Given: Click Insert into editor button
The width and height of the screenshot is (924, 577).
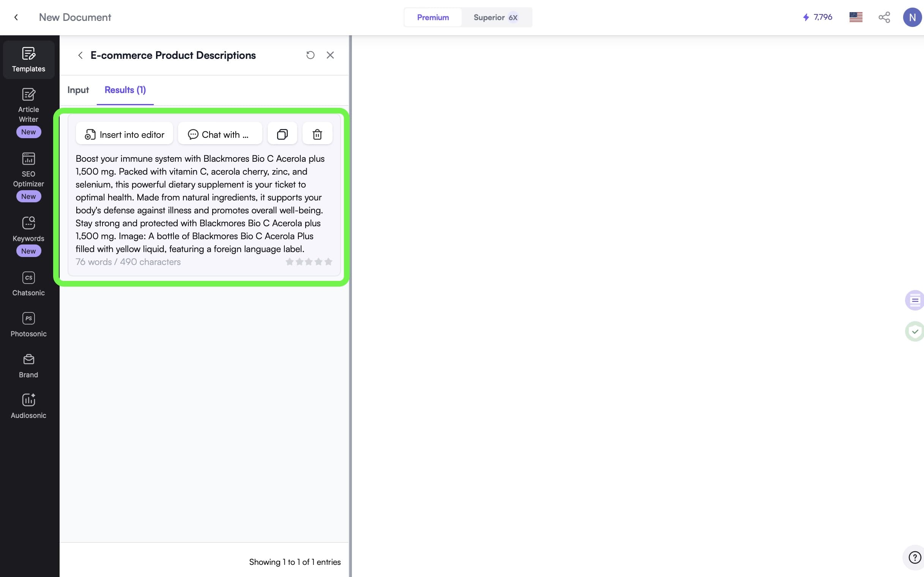Looking at the screenshot, I should click(x=125, y=134).
